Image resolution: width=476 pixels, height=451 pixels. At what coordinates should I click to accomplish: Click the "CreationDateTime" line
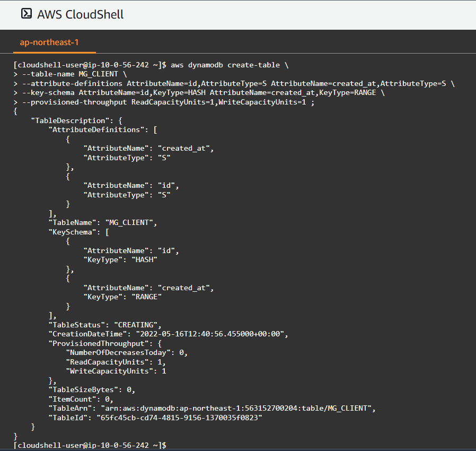pyautogui.click(x=169, y=334)
